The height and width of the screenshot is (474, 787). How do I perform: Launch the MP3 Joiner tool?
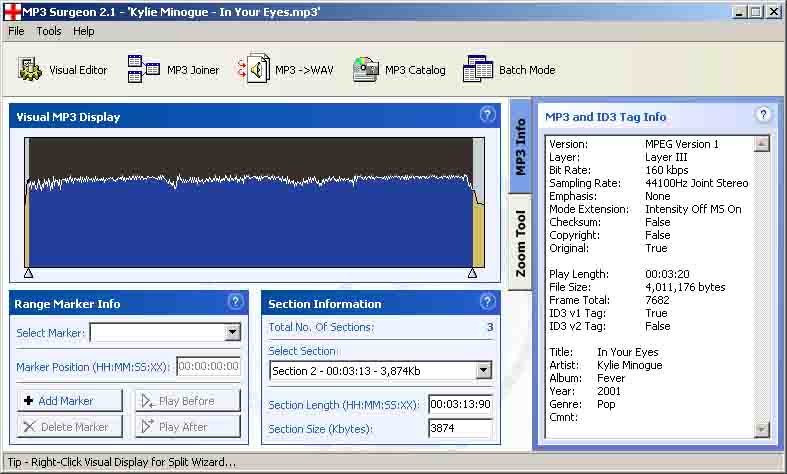(174, 70)
